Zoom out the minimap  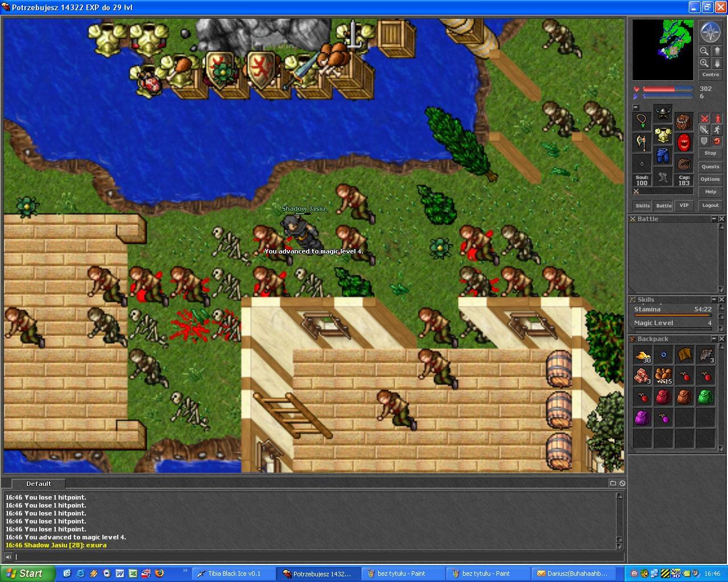[704, 51]
